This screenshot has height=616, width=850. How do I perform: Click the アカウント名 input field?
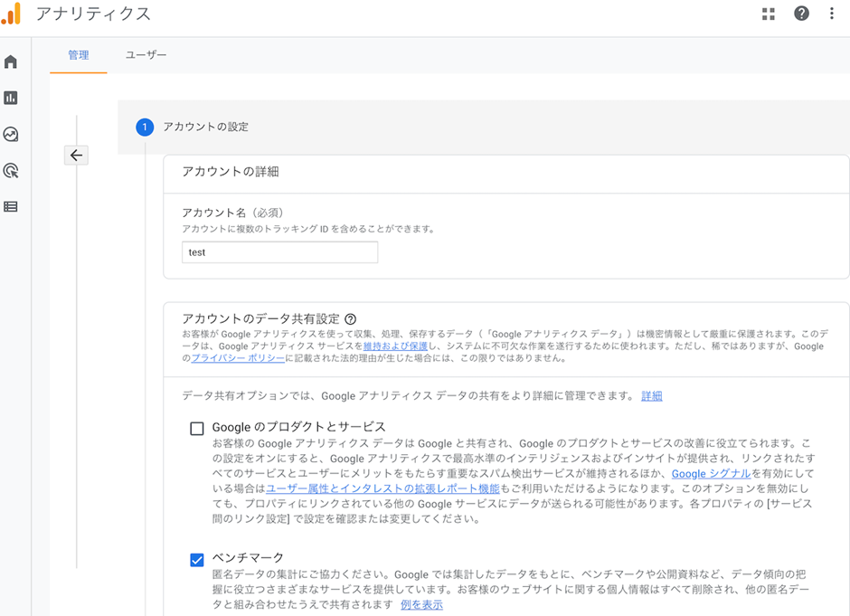click(279, 252)
